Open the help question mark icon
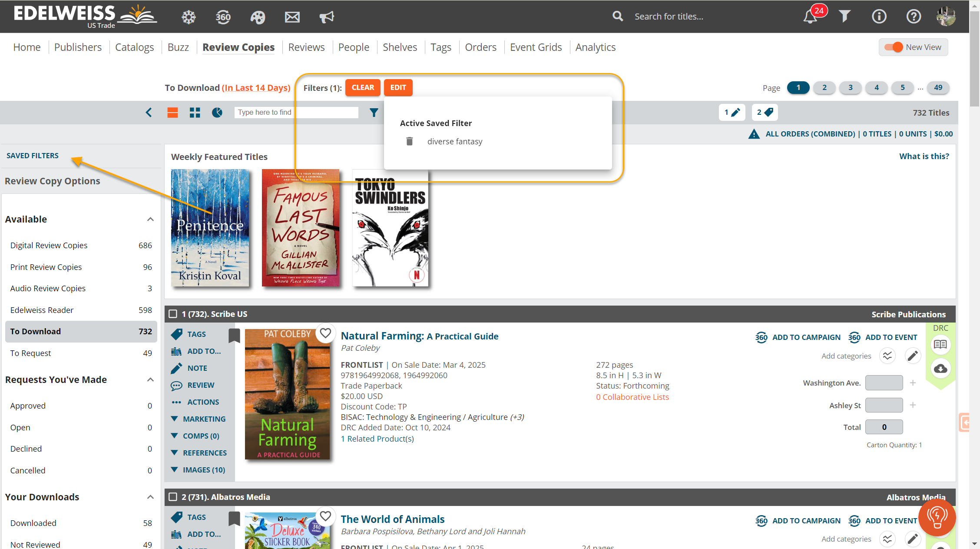Screen dimensions: 980x549 click(x=914, y=17)
